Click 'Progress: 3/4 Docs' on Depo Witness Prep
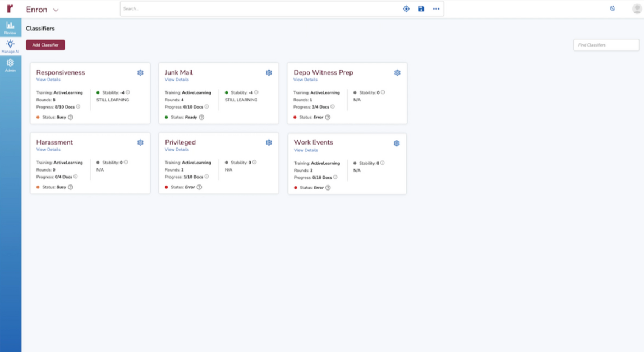 tap(311, 107)
